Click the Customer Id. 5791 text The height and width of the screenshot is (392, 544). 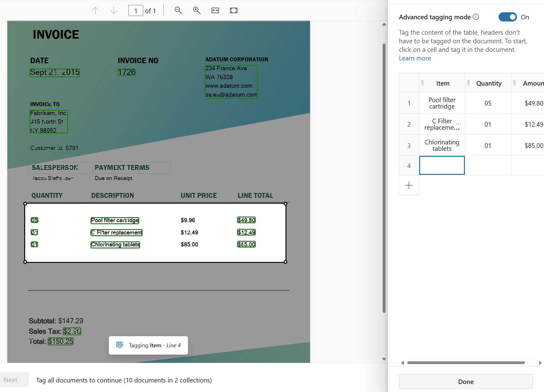tap(54, 148)
